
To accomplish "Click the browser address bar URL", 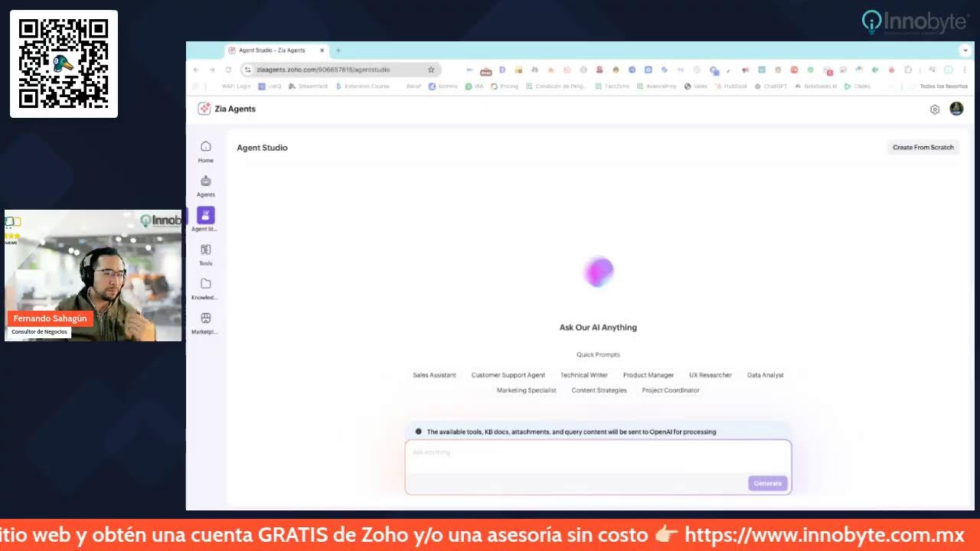I will click(x=323, y=70).
